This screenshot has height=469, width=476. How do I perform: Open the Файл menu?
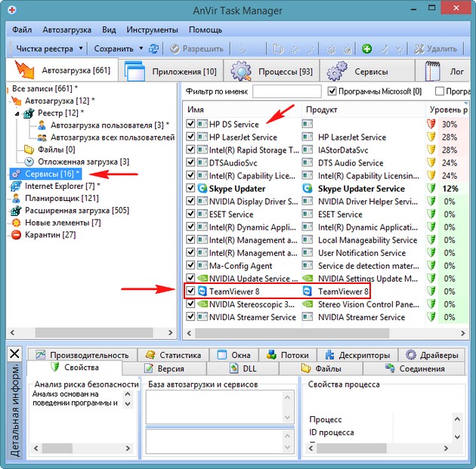click(22, 29)
